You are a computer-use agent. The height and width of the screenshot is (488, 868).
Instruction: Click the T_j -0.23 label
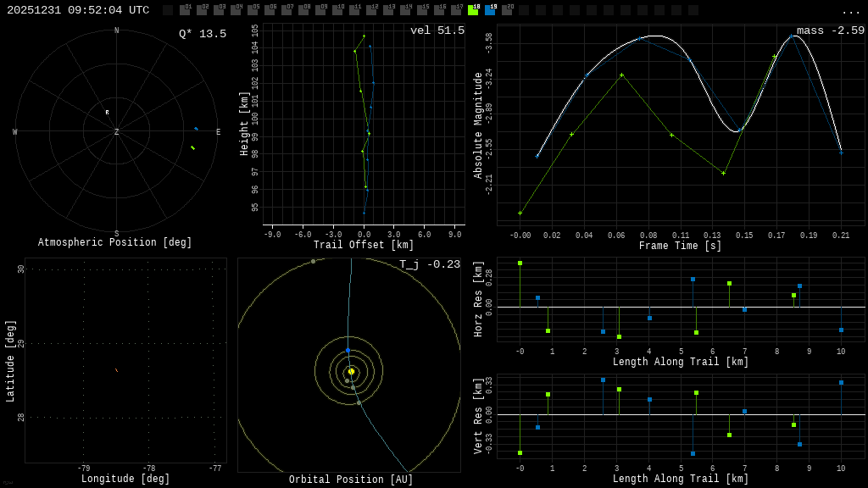tap(430, 264)
